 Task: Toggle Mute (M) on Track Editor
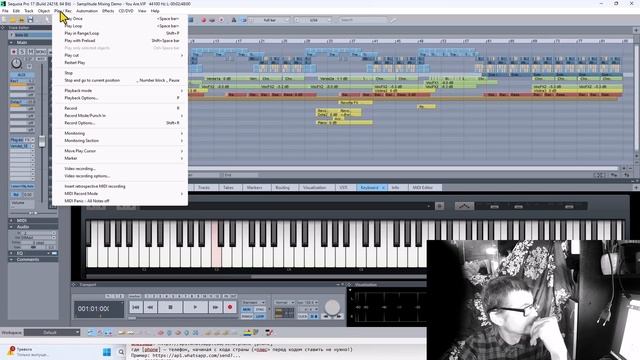tap(31, 52)
